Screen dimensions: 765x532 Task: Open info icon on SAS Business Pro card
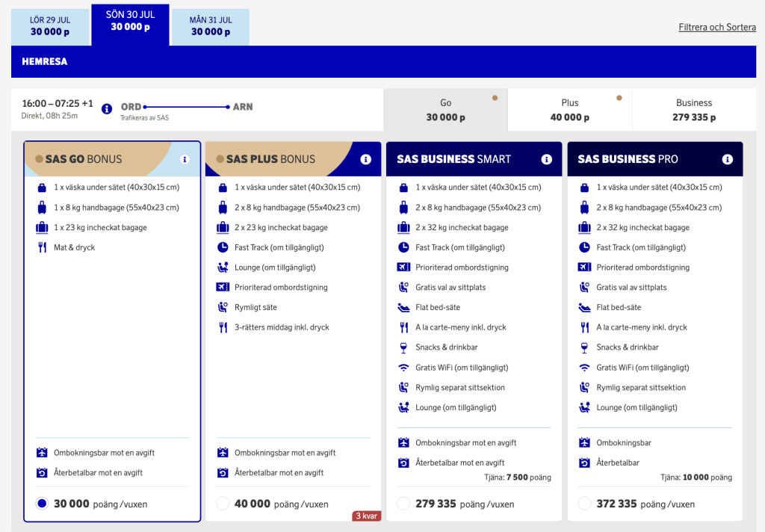[728, 159]
